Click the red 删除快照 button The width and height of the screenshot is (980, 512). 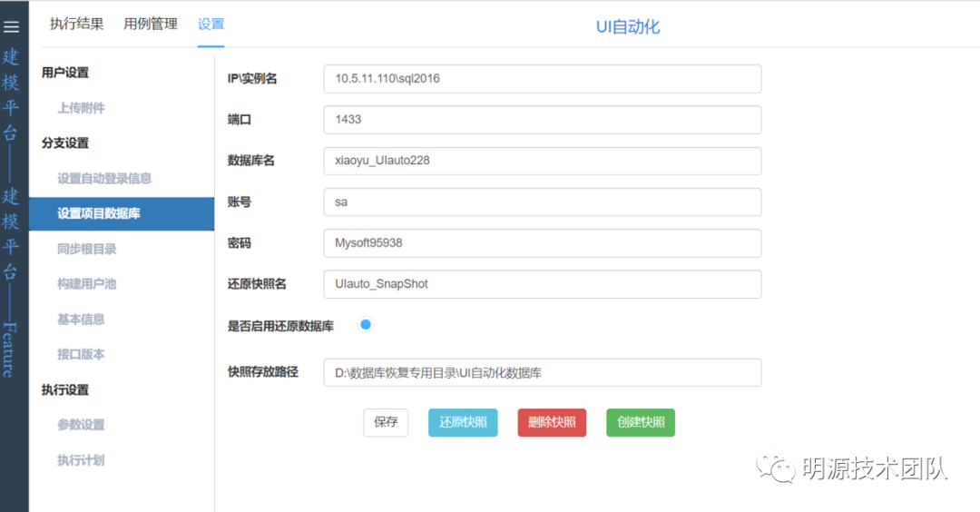point(552,423)
